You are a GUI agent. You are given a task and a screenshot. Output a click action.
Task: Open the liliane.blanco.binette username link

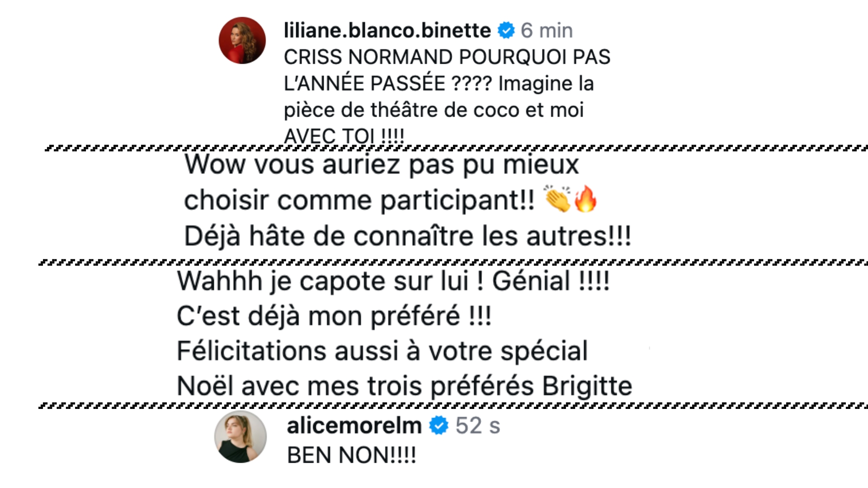(x=387, y=31)
